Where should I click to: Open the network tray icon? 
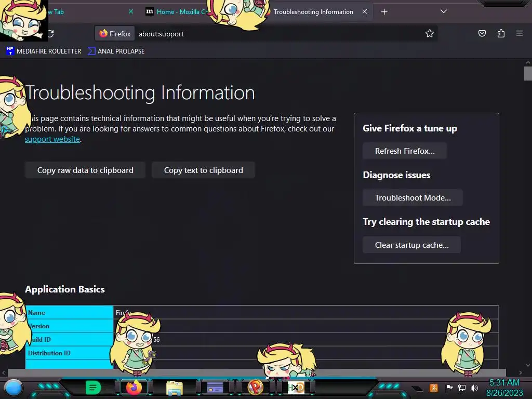[x=462, y=388]
